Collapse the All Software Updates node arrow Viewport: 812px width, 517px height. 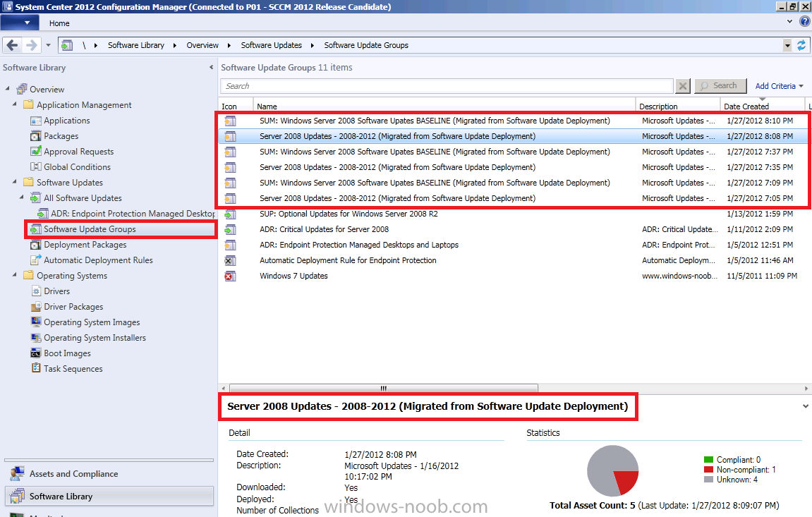(x=22, y=197)
